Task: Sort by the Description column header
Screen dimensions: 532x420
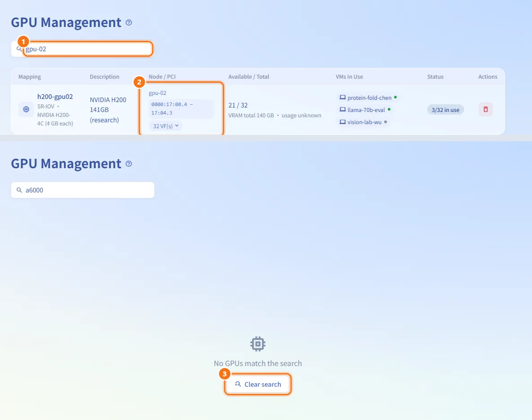Action: pos(105,77)
